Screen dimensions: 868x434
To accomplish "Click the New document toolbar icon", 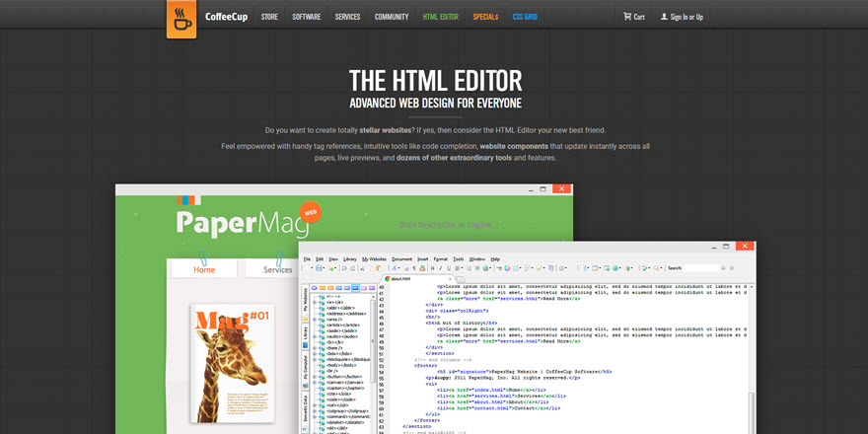I will [306, 268].
